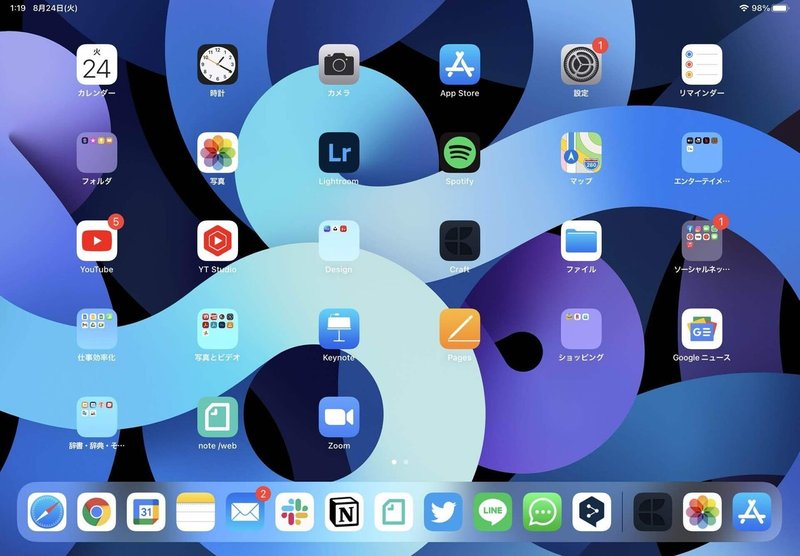
Task: Open the ショッピング folder
Action: tap(581, 329)
